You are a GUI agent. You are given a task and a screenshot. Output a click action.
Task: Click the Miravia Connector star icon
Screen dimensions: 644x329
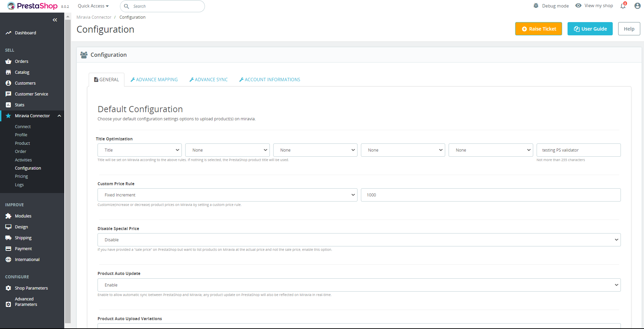pyautogui.click(x=8, y=116)
